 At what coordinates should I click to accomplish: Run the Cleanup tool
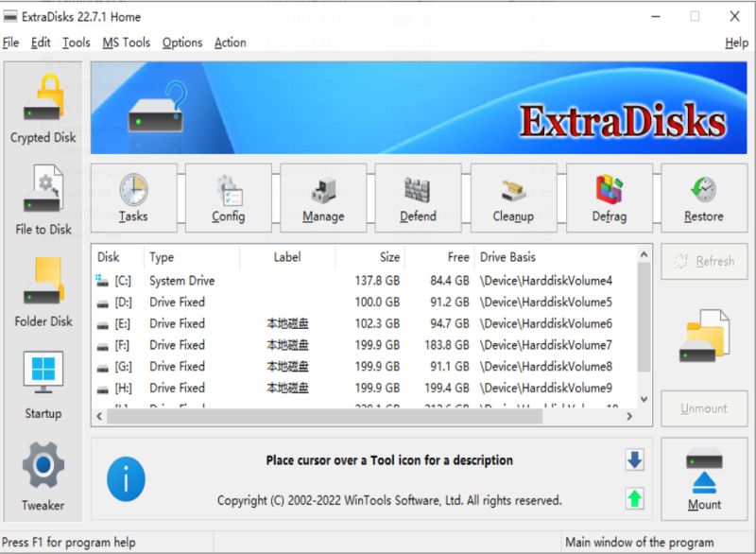pos(513,198)
